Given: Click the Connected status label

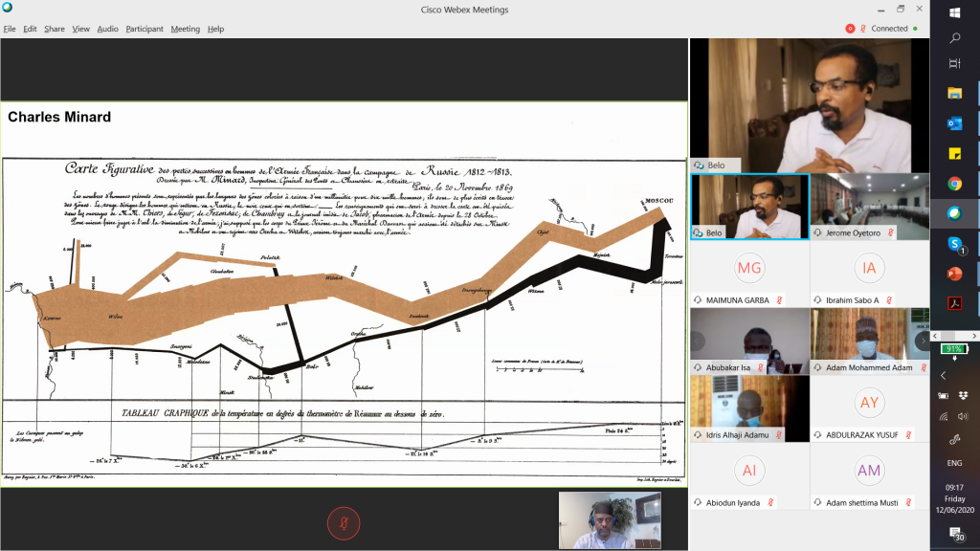Looking at the screenshot, I should coord(889,29).
